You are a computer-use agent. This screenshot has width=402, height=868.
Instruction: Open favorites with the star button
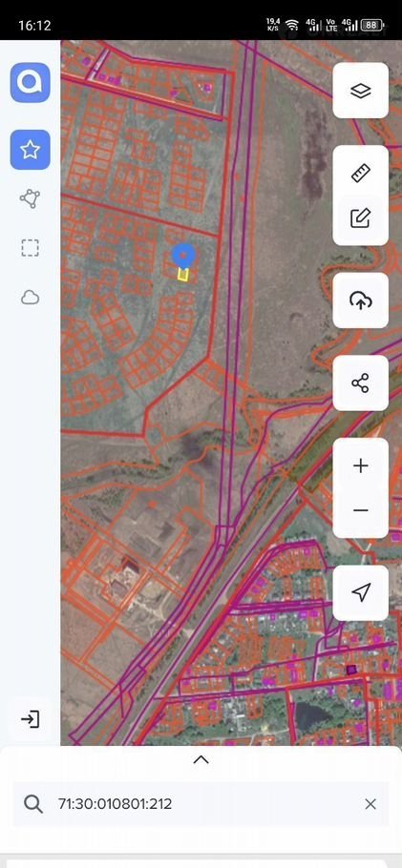(x=30, y=150)
